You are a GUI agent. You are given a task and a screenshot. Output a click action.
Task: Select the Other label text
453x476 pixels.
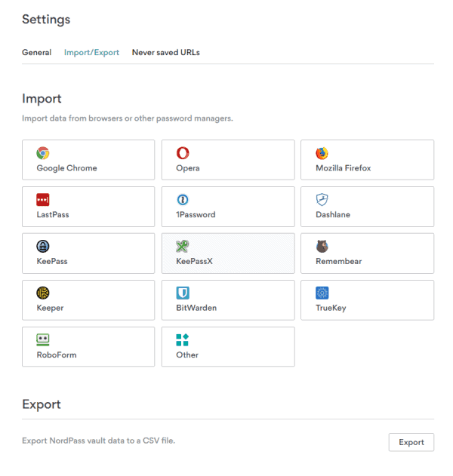click(x=187, y=355)
